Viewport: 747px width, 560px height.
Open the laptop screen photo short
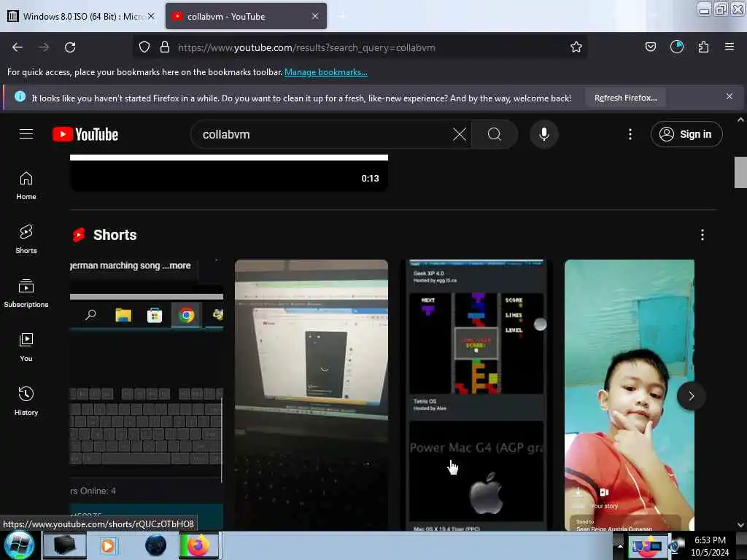click(x=311, y=394)
